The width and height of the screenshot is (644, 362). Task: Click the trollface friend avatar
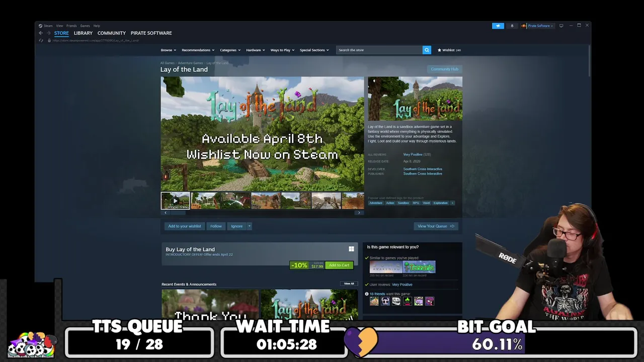point(396,301)
